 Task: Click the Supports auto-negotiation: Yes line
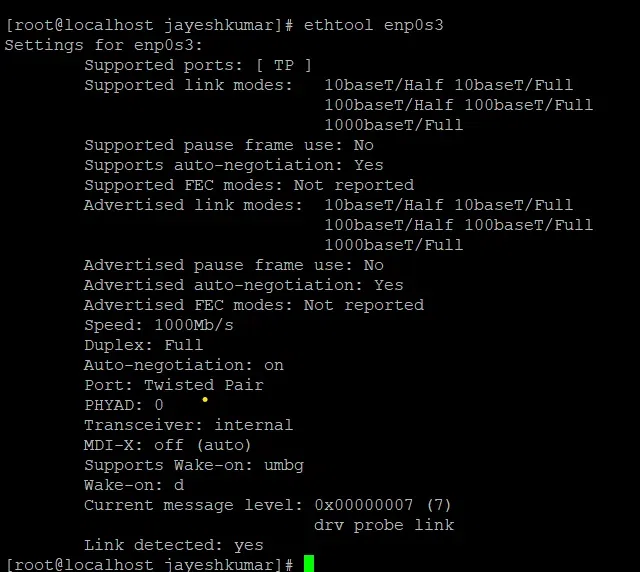tap(233, 165)
